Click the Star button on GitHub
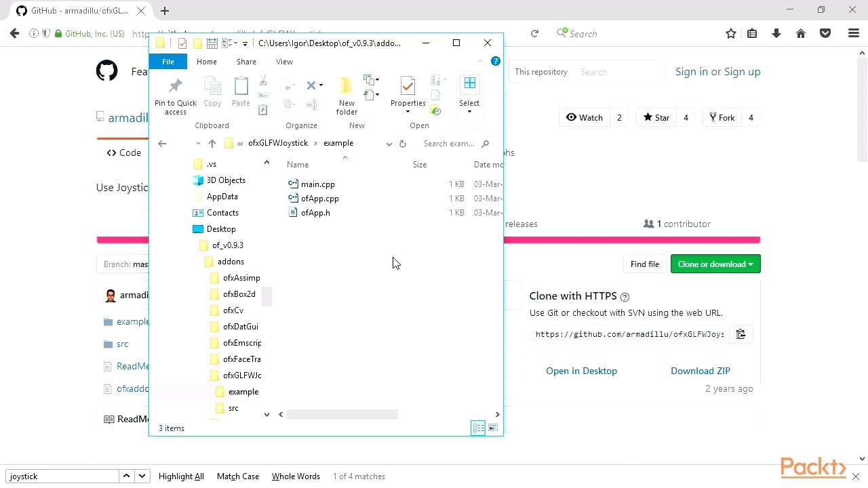The height and width of the screenshot is (488, 868). [x=656, y=117]
